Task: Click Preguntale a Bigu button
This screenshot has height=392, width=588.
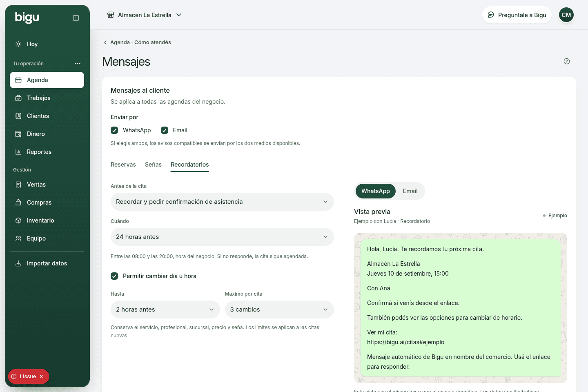Action: 517,15
